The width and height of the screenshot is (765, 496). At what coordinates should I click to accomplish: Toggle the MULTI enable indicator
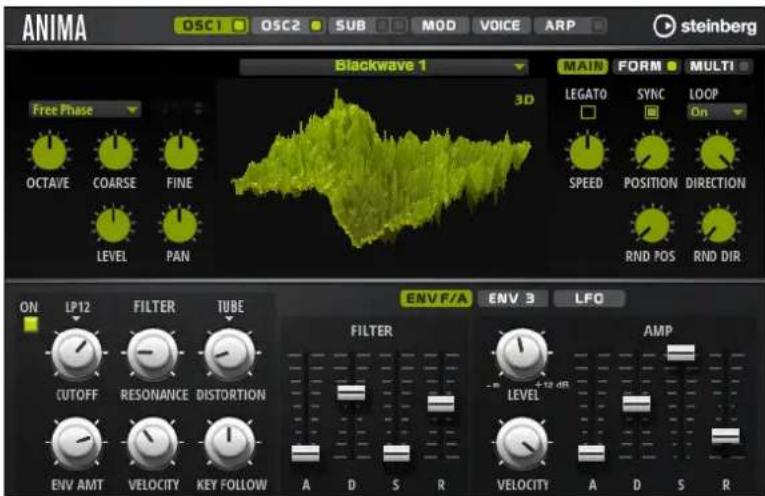click(744, 66)
